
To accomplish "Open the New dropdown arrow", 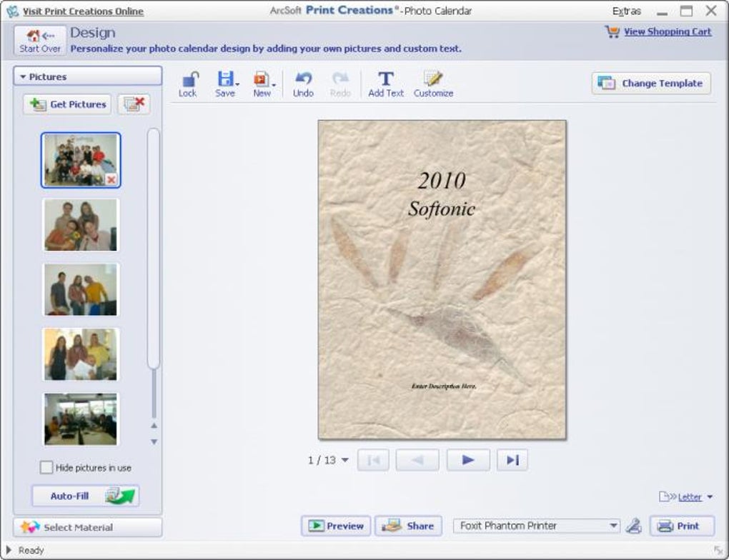I will [x=274, y=84].
